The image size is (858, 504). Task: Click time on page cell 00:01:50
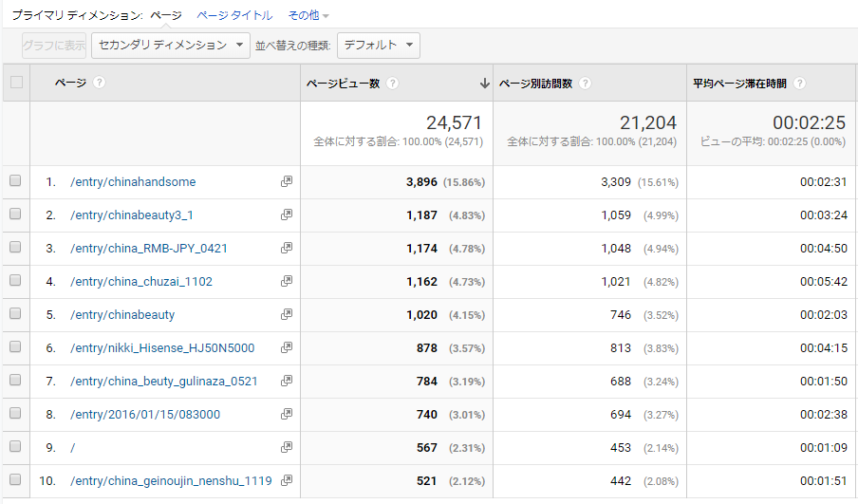point(824,382)
